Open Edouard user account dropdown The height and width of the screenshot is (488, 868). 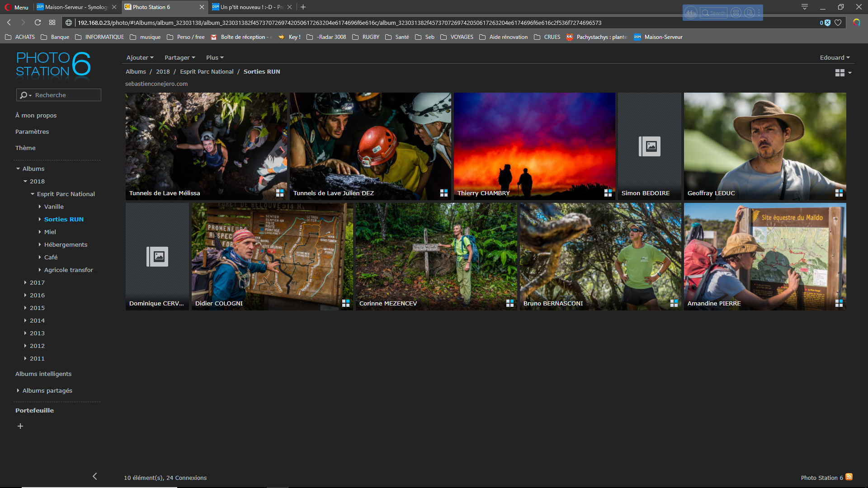(x=835, y=57)
